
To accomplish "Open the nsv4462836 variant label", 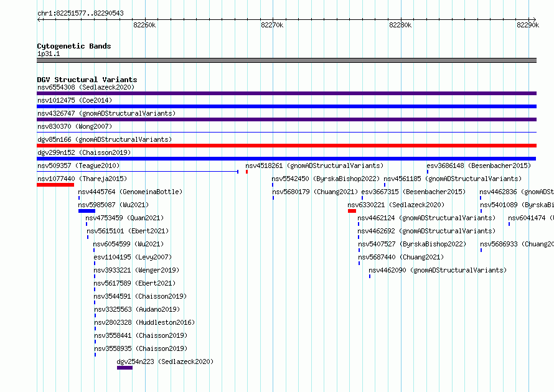I will pos(517,192).
